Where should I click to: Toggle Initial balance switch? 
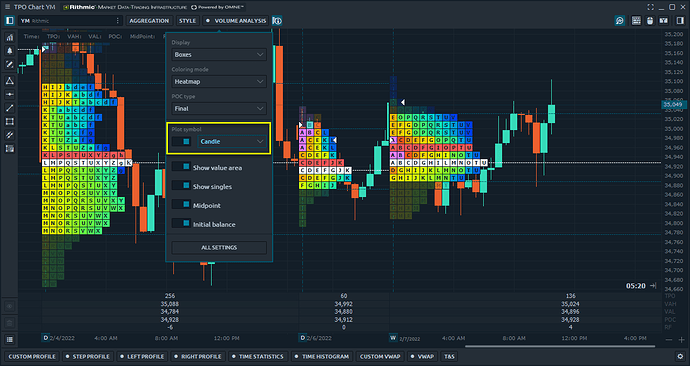[x=181, y=223]
